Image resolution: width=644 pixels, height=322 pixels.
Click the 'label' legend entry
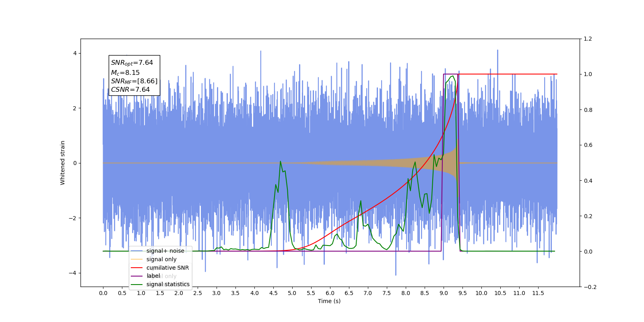(153, 276)
